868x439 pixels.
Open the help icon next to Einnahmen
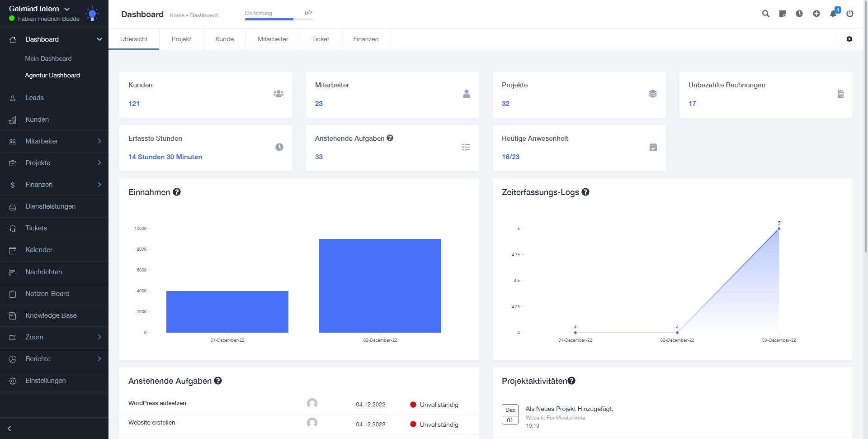(177, 192)
